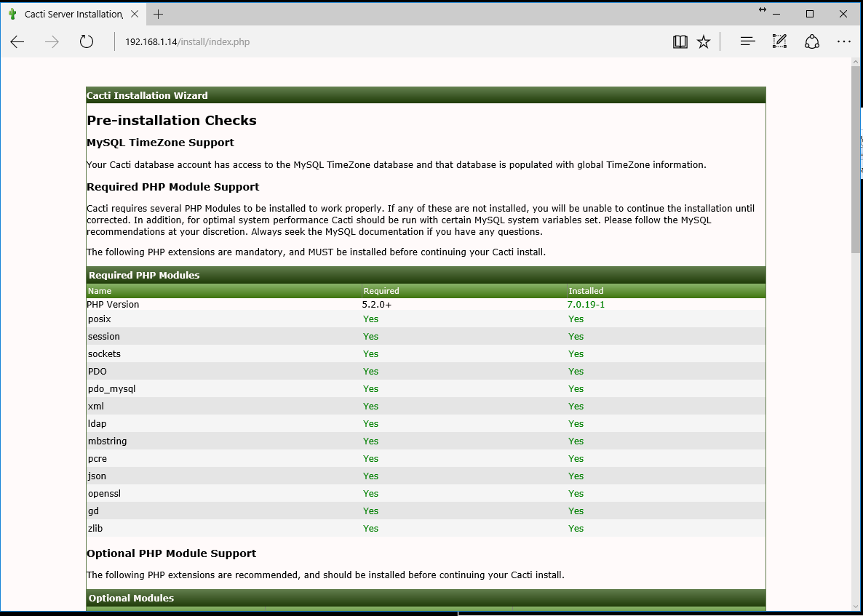This screenshot has height=616, width=863.
Task: Click the Optional Modules table title
Action: pyautogui.click(x=131, y=598)
